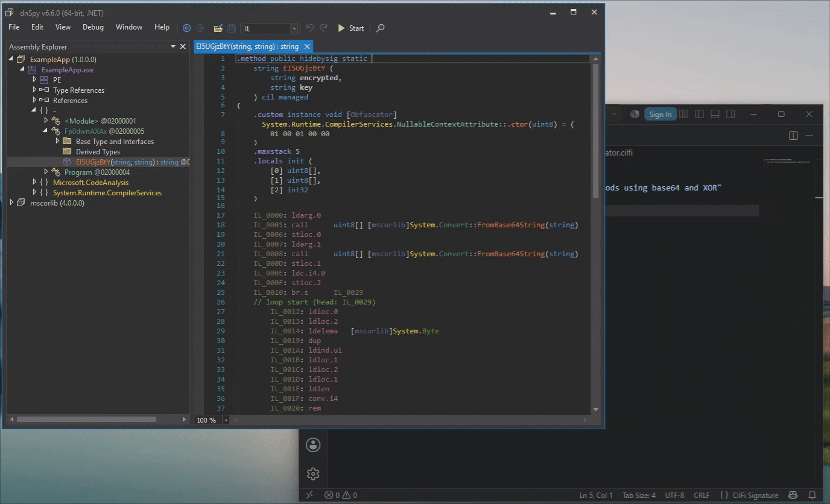Click the errors and warnings count in status bar

(x=341, y=495)
